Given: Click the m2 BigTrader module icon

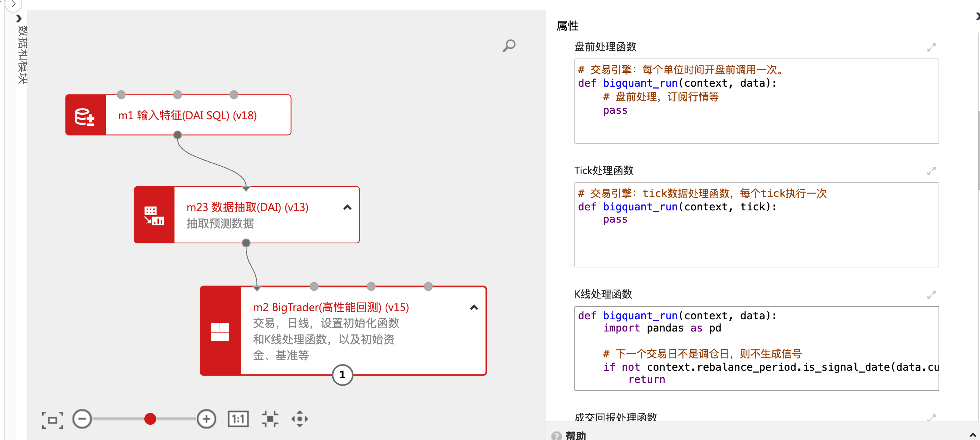Looking at the screenshot, I should [220, 331].
